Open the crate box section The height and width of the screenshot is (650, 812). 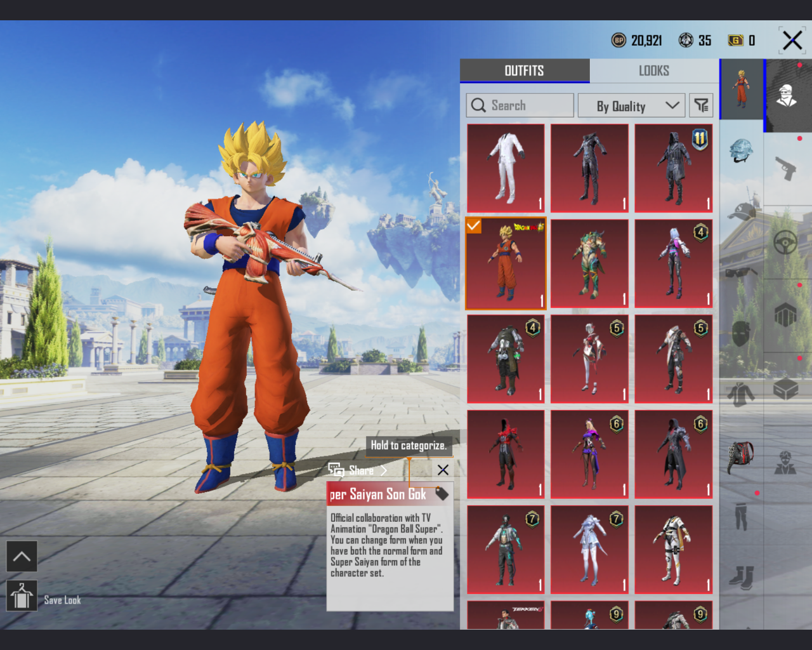pos(786,388)
